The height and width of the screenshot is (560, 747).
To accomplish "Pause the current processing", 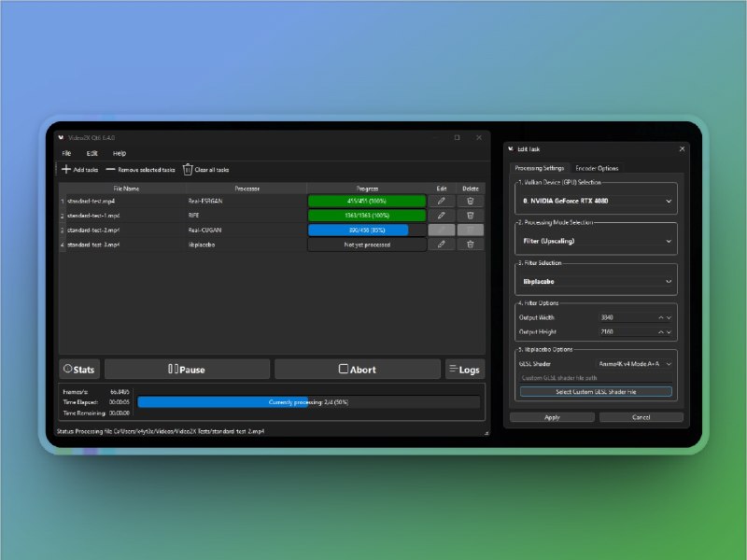I will click(187, 370).
